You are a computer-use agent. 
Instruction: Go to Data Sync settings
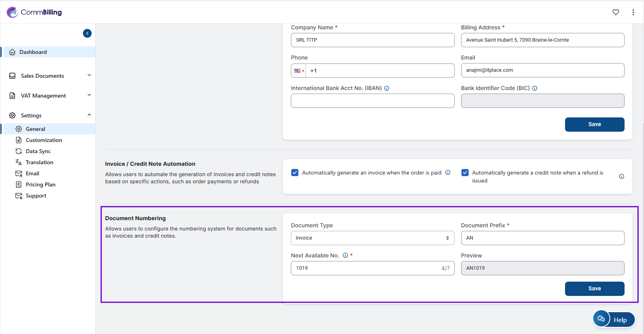point(38,151)
